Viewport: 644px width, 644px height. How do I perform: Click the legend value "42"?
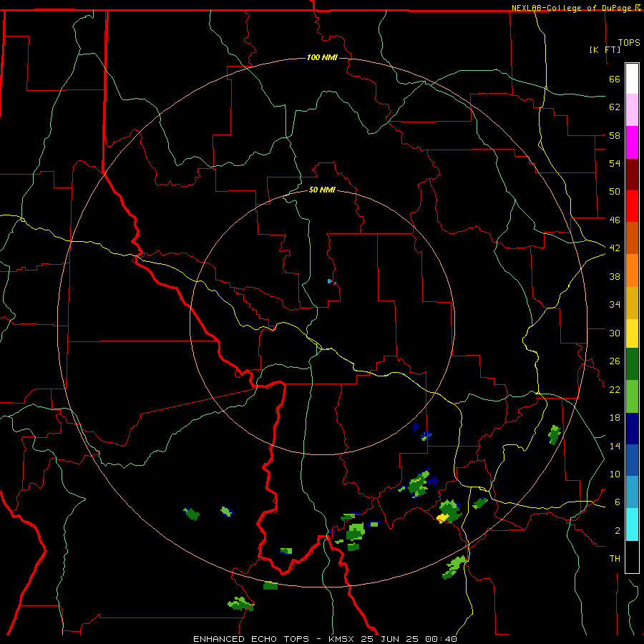click(x=615, y=248)
